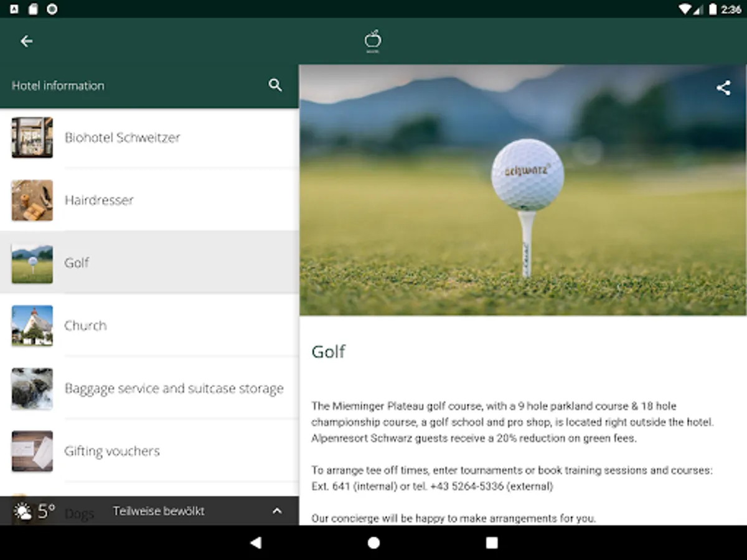Tap the 5° temperature reading
747x560 pixels.
[46, 511]
